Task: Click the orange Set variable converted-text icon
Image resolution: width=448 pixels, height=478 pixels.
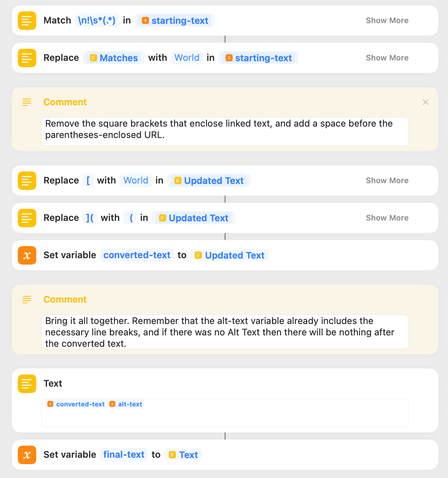Action: [x=27, y=255]
